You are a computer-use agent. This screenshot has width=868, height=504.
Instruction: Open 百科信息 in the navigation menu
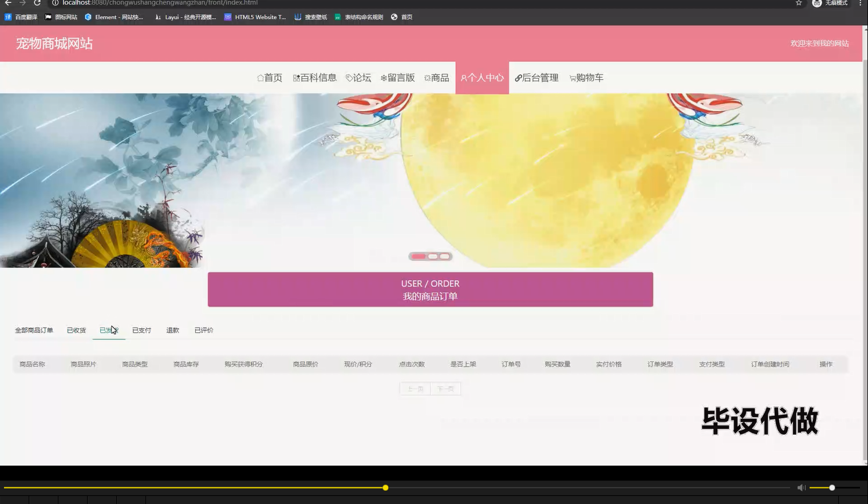point(315,78)
